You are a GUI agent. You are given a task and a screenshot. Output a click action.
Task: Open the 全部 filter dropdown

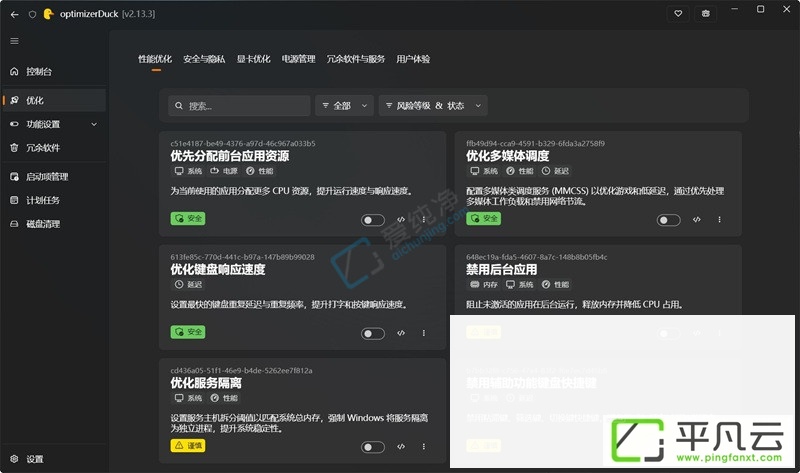click(344, 106)
